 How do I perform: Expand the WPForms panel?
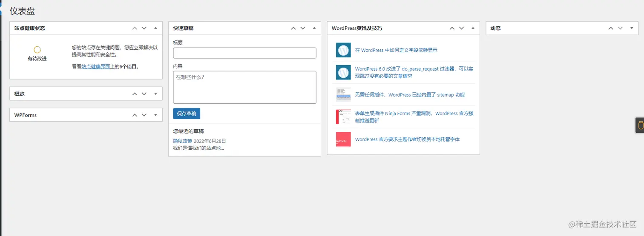coord(155,115)
